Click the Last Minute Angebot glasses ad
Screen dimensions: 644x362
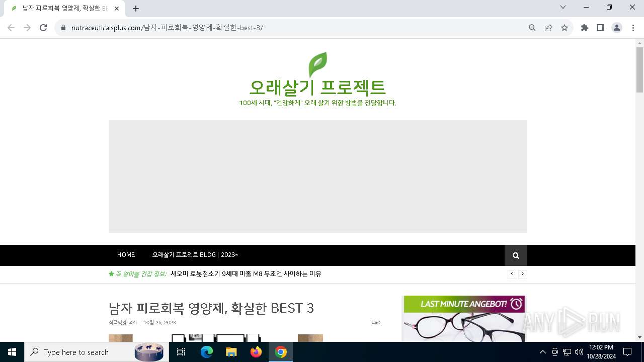click(x=464, y=319)
